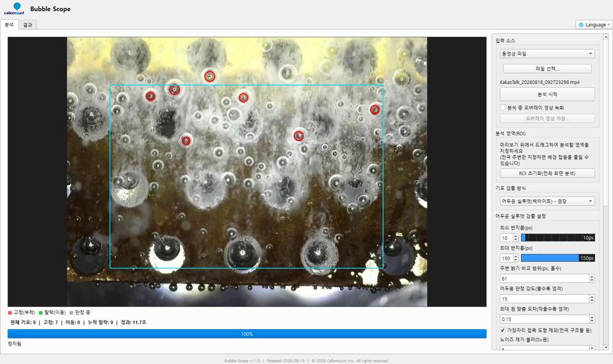Click the globe icon beside Language
This screenshot has height=364, width=613.
[581, 25]
